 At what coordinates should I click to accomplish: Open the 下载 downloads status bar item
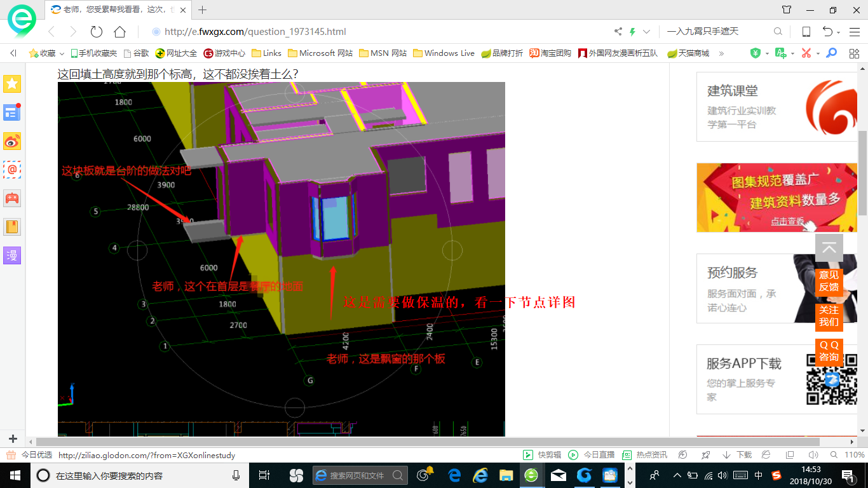(x=736, y=455)
